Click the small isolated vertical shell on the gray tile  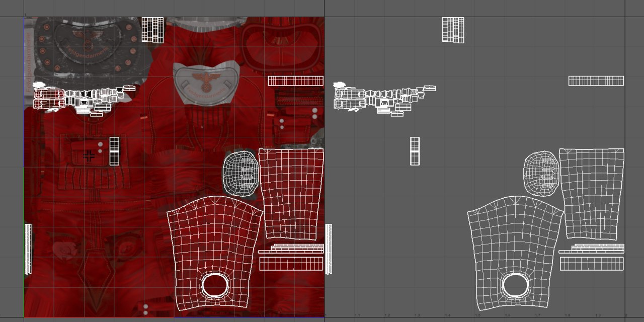(415, 151)
